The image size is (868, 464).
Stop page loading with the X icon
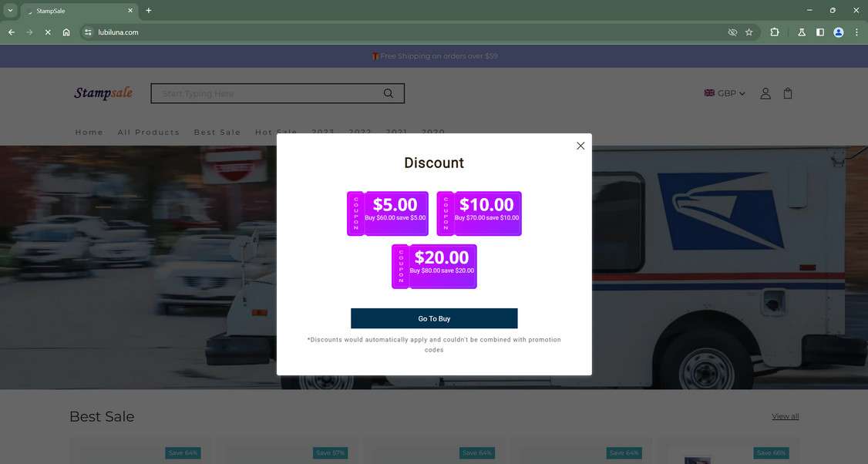coord(47,32)
